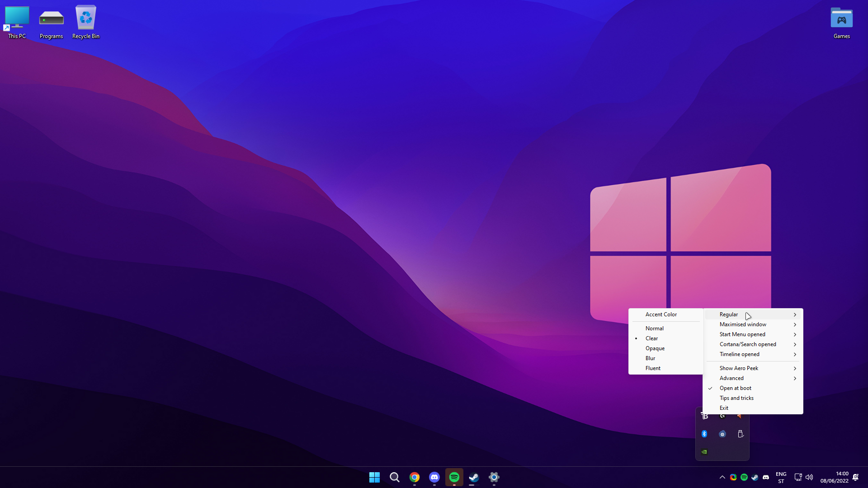Select Exit from the context menu

click(x=724, y=408)
